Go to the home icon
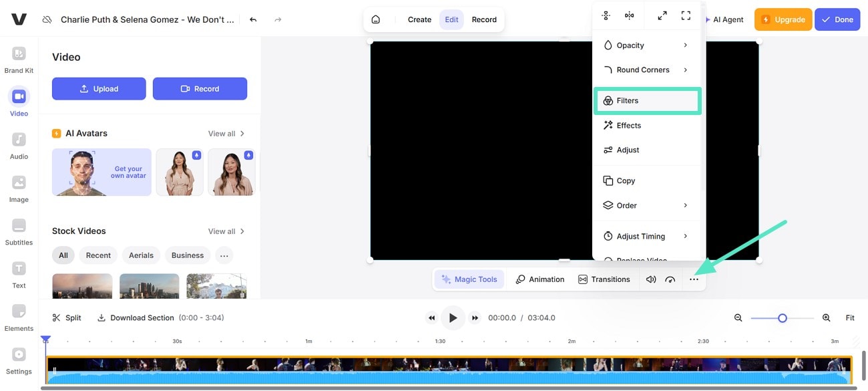868x391 pixels. pos(376,19)
